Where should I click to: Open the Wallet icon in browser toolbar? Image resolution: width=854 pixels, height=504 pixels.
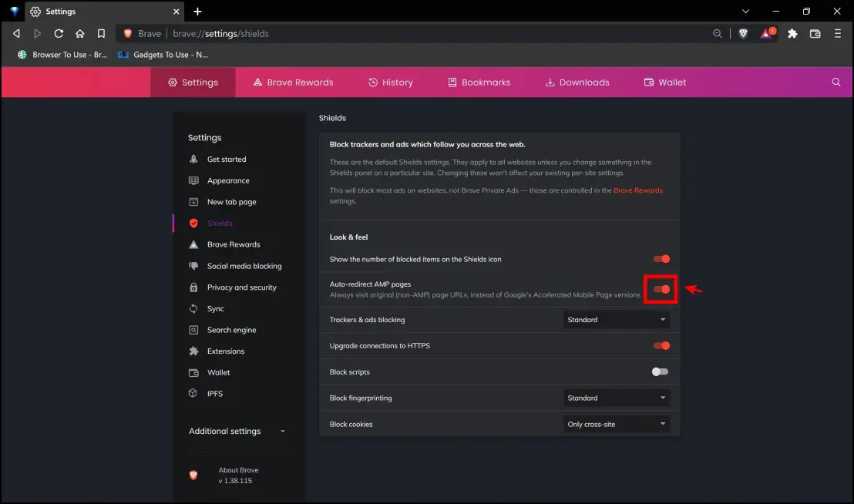pos(815,34)
